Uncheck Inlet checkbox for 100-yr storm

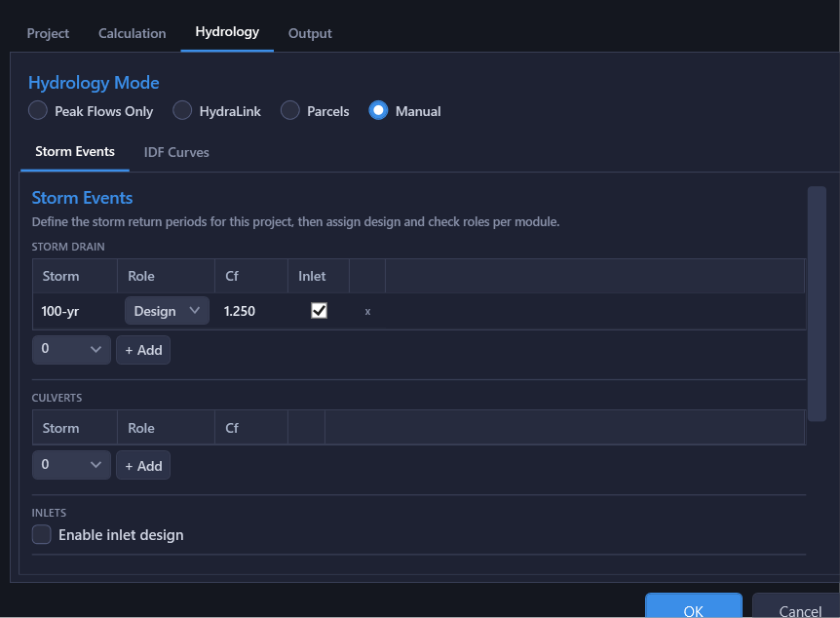coord(319,311)
